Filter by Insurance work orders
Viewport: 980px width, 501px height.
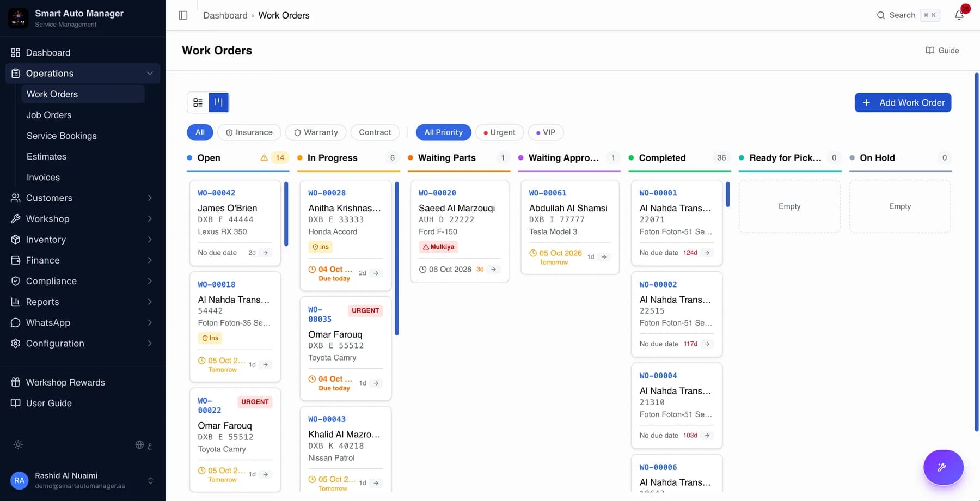[249, 132]
